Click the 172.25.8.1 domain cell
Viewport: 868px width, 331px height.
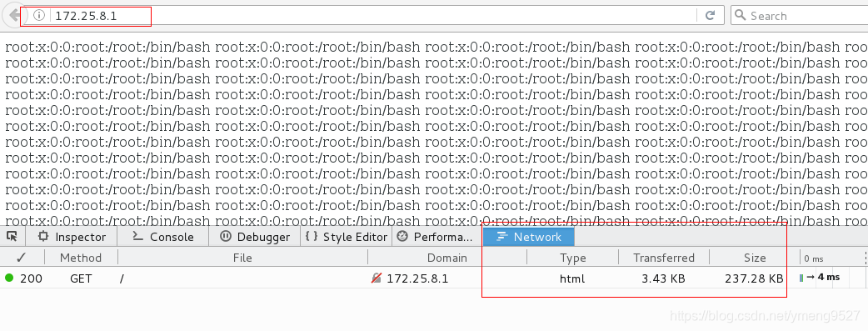tap(417, 278)
